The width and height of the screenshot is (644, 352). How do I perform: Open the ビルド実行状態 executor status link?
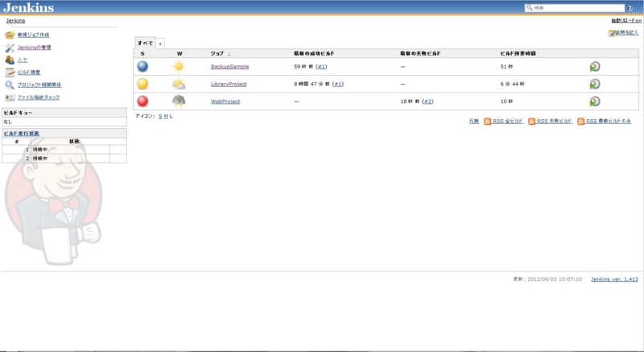pos(22,134)
